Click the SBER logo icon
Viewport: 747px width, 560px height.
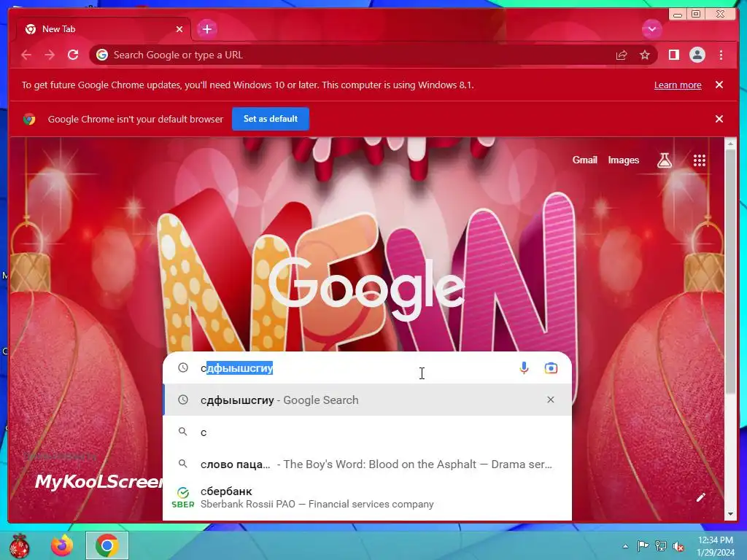(183, 498)
